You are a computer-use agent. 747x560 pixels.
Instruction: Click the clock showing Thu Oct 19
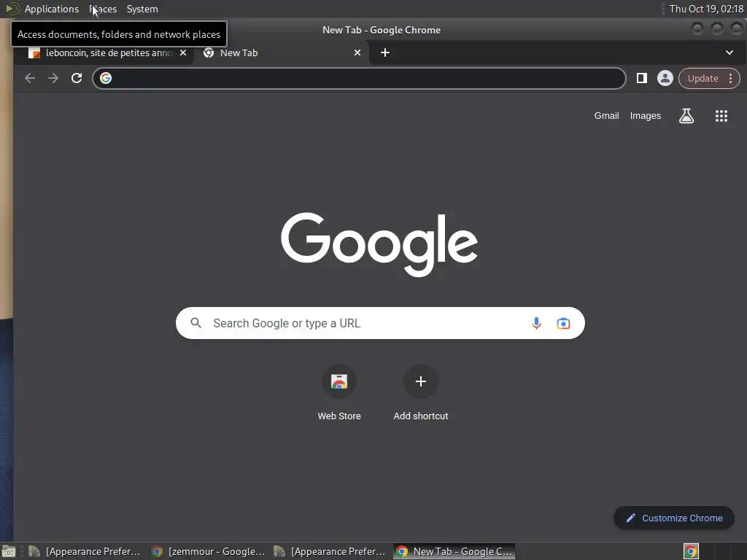pos(706,9)
